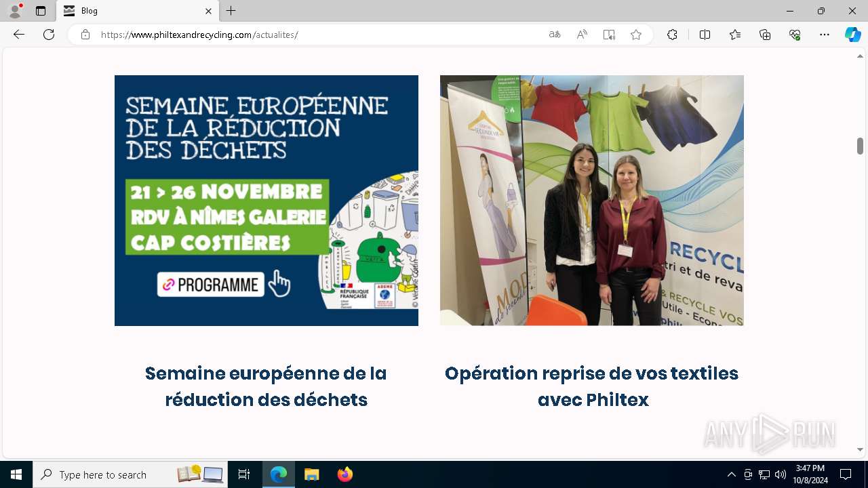Go back to the previous page
868x488 pixels.
[19, 35]
